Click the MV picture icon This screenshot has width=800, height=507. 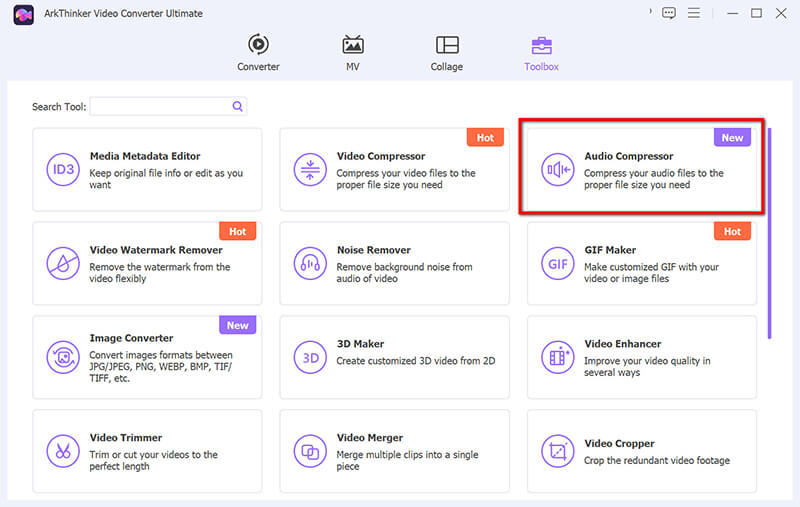click(353, 45)
